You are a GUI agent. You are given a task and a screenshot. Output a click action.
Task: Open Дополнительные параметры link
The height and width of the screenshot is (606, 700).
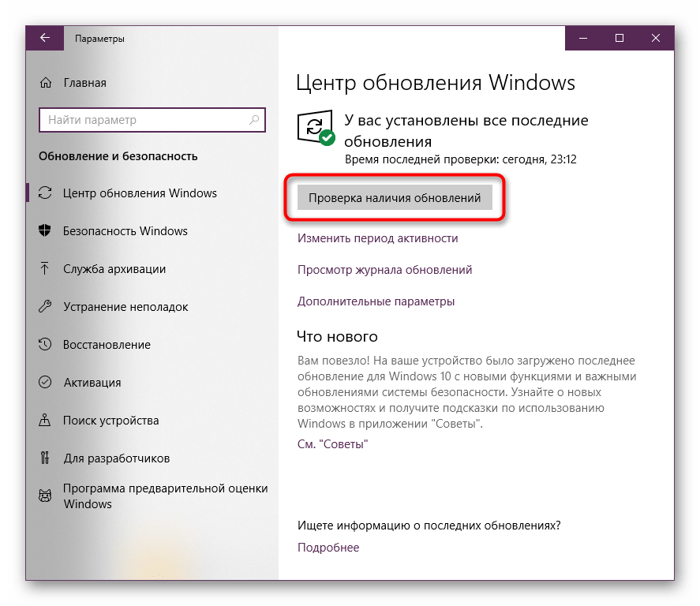point(376,301)
